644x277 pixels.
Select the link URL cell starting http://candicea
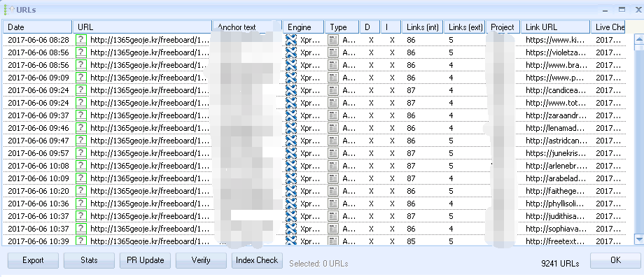(x=556, y=90)
